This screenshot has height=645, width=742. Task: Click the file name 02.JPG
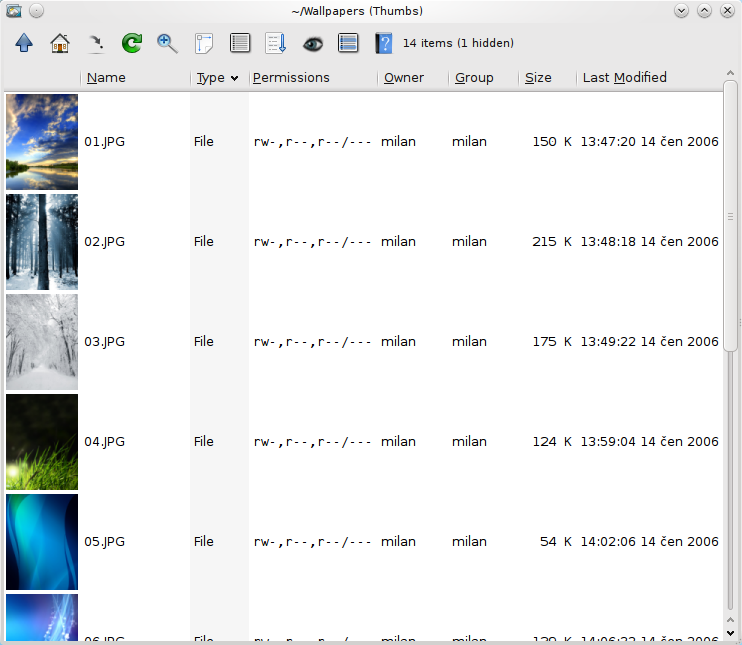[x=105, y=241]
